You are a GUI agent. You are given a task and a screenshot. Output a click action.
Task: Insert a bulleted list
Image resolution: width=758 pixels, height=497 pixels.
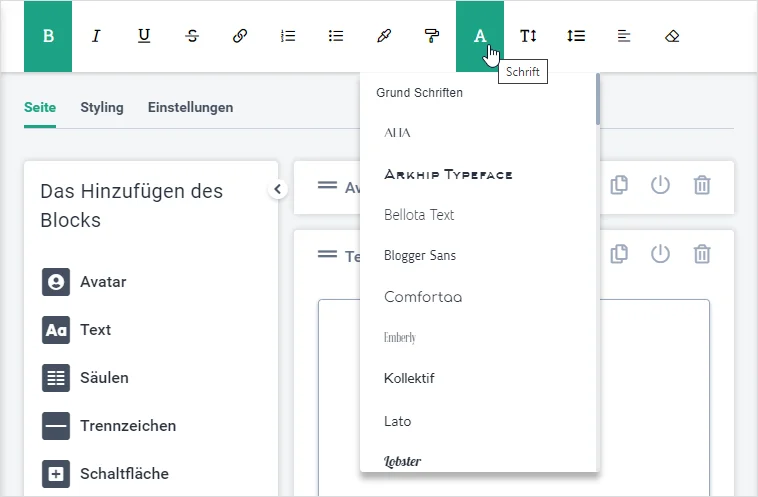coord(336,36)
